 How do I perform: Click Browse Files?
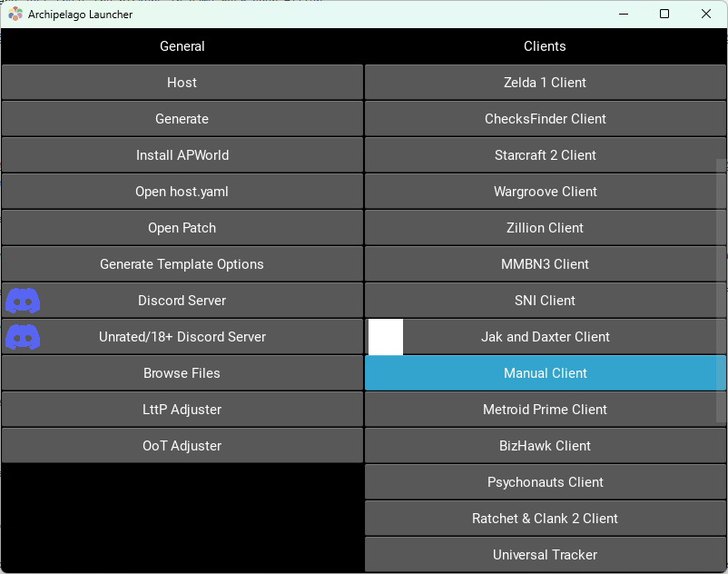click(x=182, y=372)
